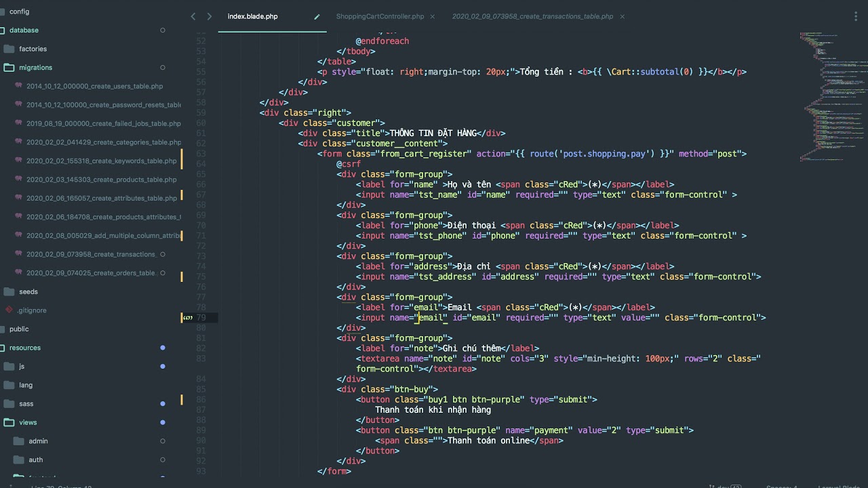The image size is (868, 488).
Task: Open 2020_02_06_165057_create_attributes_table.php
Action: coord(101,198)
